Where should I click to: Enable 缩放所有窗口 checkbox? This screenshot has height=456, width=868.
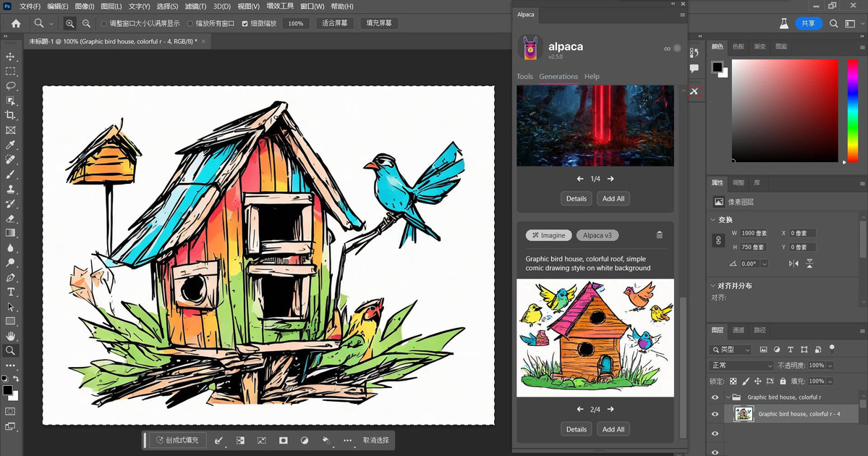pyautogui.click(x=190, y=23)
